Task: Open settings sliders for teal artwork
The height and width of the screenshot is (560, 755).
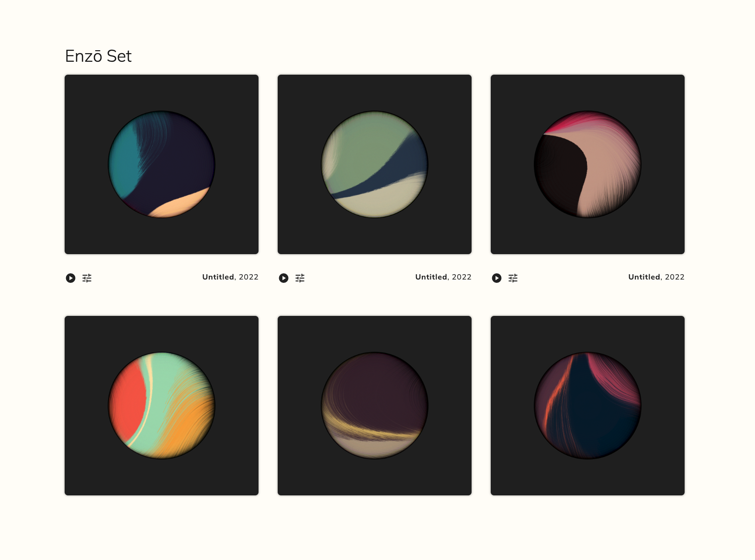Action: click(87, 278)
